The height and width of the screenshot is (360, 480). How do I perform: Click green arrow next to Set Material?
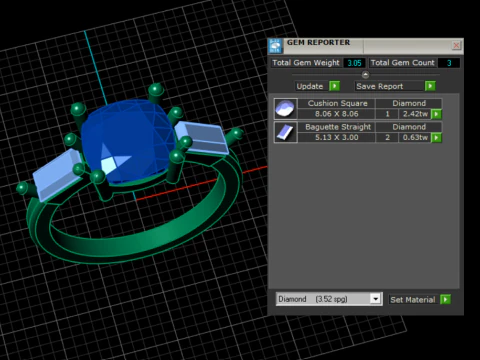click(445, 299)
